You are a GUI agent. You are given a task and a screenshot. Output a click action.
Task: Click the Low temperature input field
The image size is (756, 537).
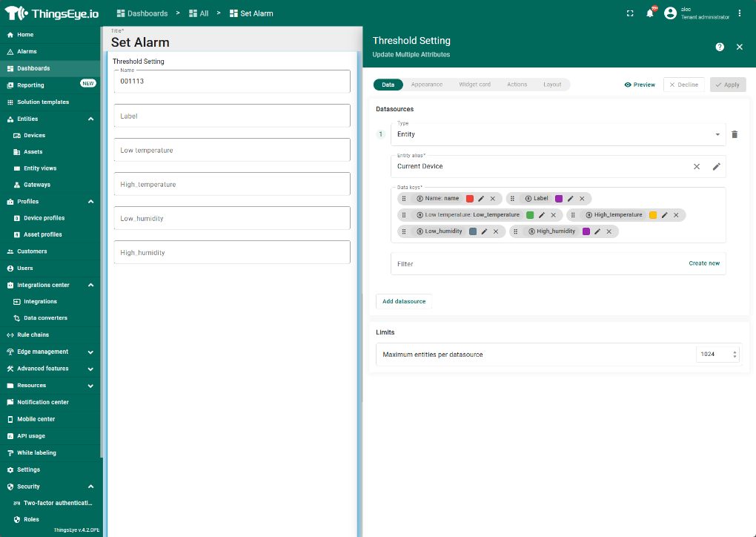pyautogui.click(x=231, y=150)
